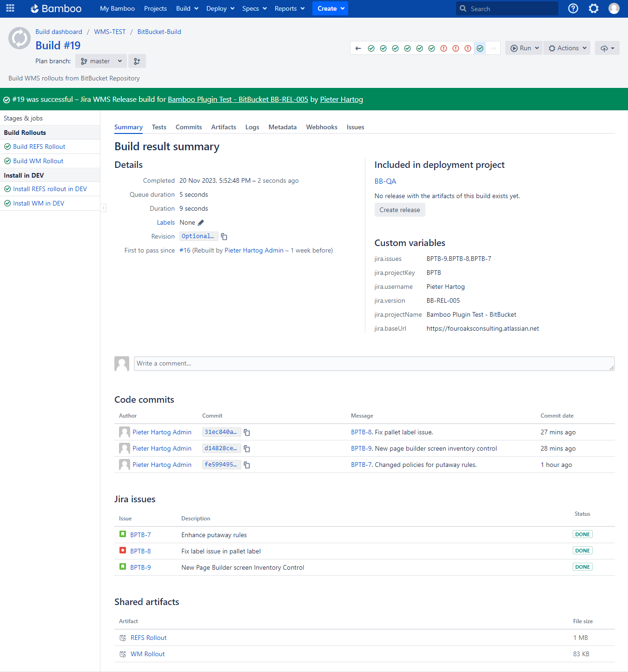Open the user profile avatar
The image size is (628, 672).
[x=614, y=8]
